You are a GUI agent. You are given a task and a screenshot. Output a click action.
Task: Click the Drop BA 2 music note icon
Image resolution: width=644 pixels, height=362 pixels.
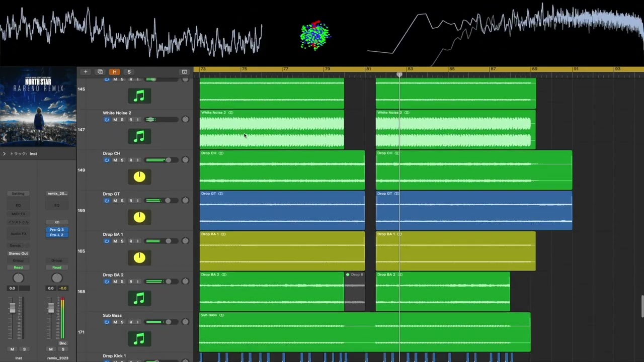click(x=139, y=299)
